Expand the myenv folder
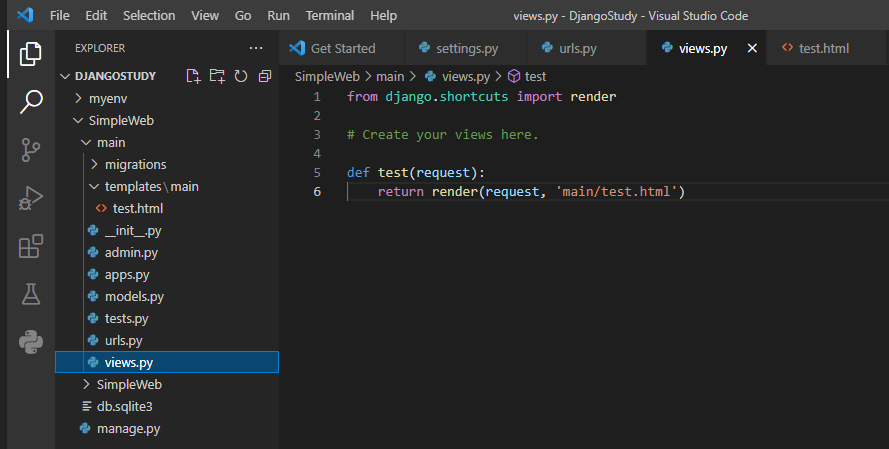This screenshot has width=889, height=449. (x=167, y=98)
